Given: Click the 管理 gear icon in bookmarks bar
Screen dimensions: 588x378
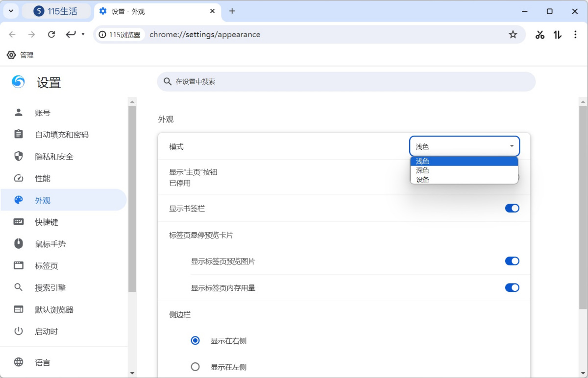Looking at the screenshot, I should tap(11, 55).
